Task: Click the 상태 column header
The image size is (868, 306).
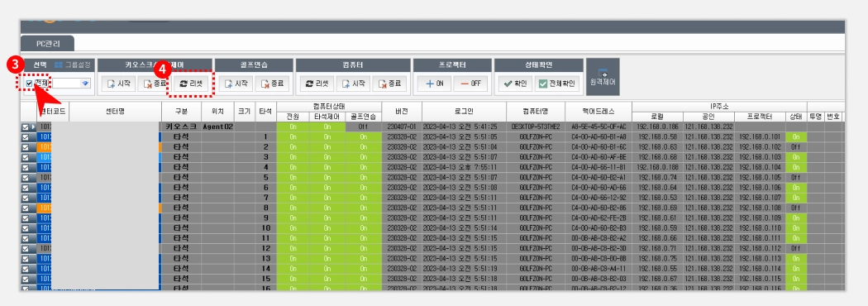Action: [x=795, y=117]
